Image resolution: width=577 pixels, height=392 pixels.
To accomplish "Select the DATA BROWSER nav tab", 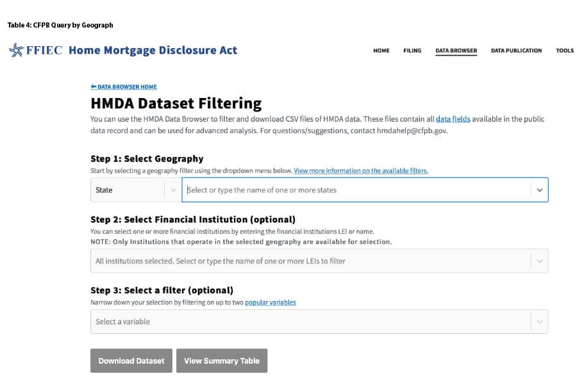I will (456, 51).
